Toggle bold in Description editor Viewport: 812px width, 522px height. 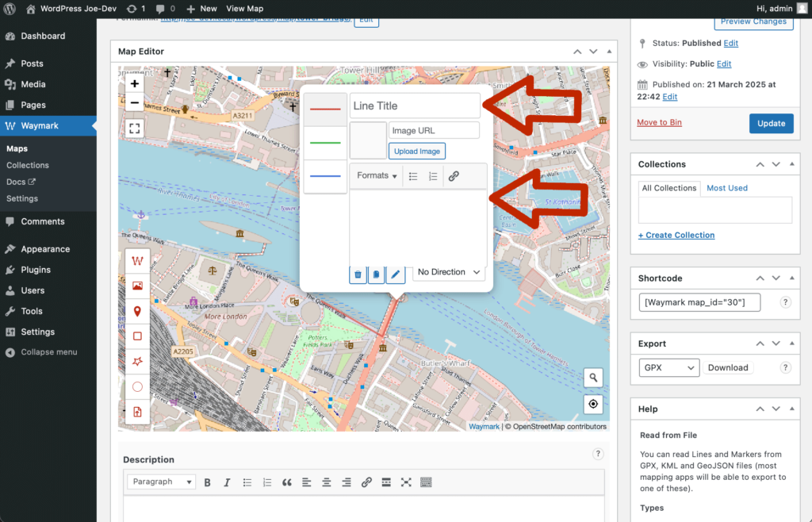[x=207, y=482]
